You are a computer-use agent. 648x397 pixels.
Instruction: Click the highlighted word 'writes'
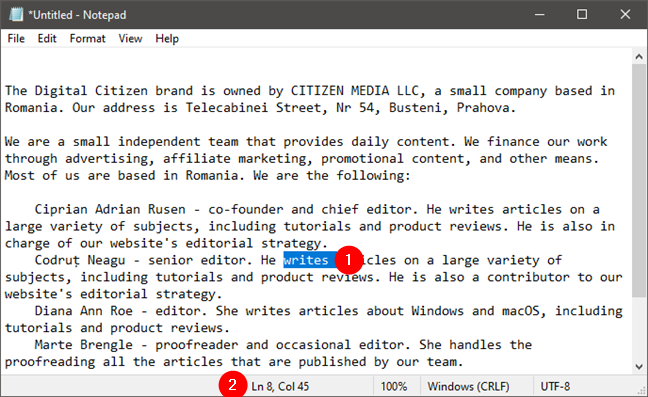306,260
